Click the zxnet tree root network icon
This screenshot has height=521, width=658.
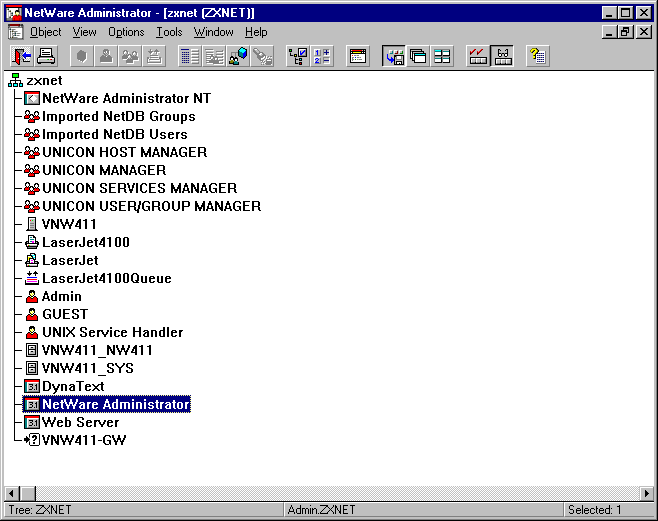point(16,80)
